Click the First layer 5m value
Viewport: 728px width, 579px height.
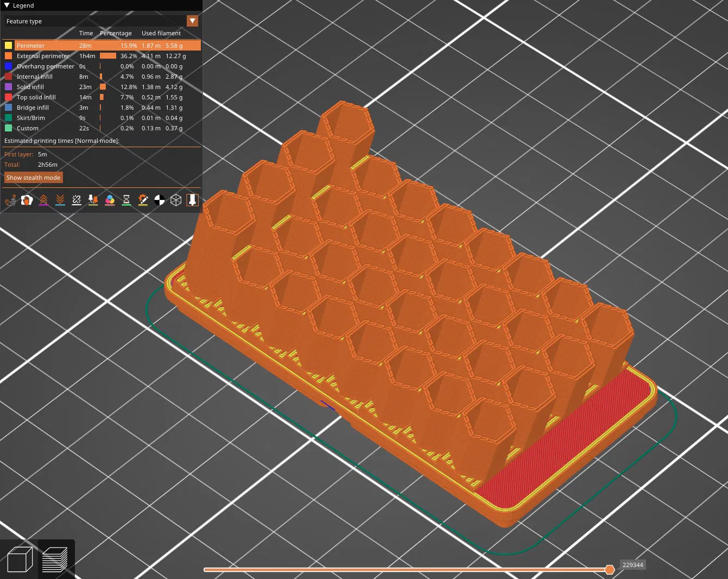(42, 154)
